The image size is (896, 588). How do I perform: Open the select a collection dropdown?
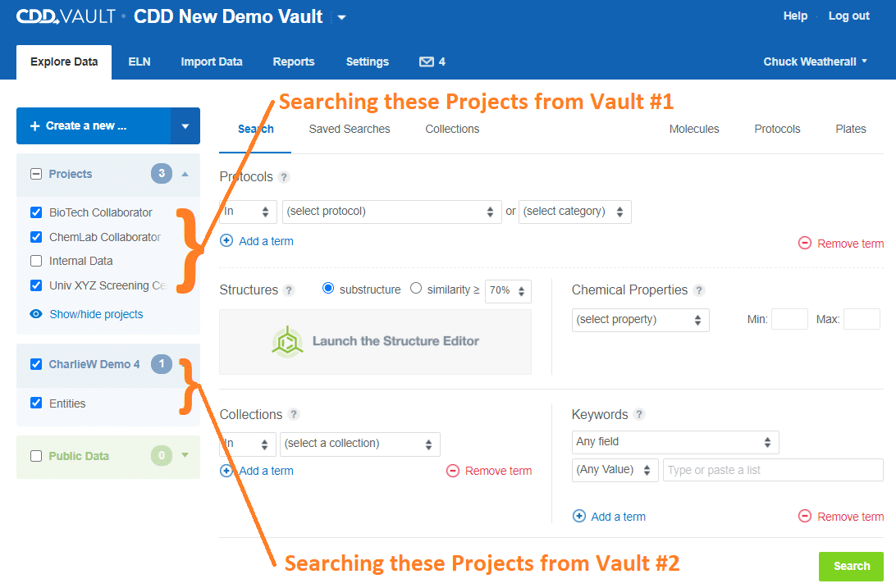[360, 444]
